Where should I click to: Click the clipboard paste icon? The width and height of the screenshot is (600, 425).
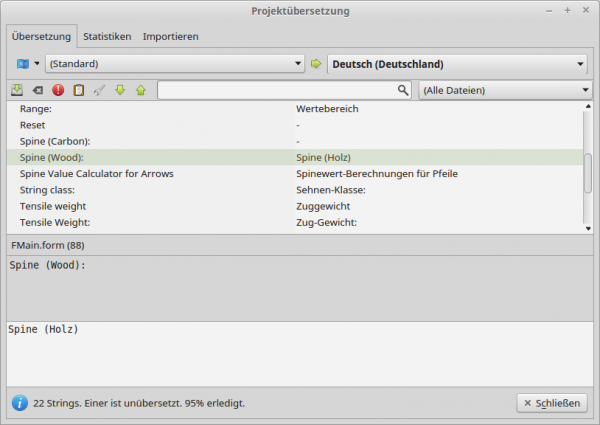point(78,90)
